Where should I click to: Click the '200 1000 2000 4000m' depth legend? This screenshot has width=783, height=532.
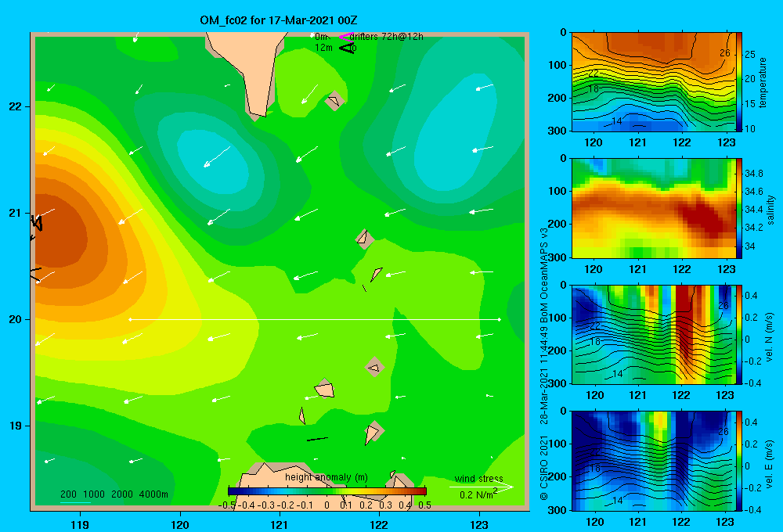(114, 494)
